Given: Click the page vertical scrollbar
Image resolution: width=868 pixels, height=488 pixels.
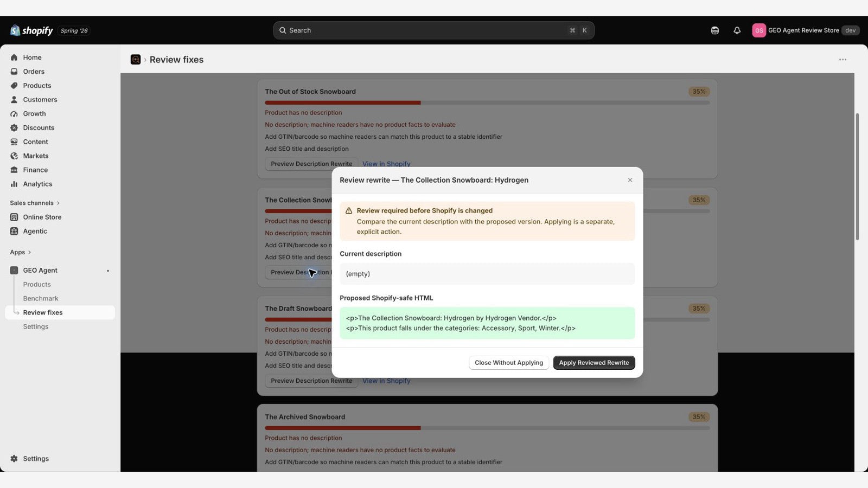Looking at the screenshot, I should [x=857, y=177].
